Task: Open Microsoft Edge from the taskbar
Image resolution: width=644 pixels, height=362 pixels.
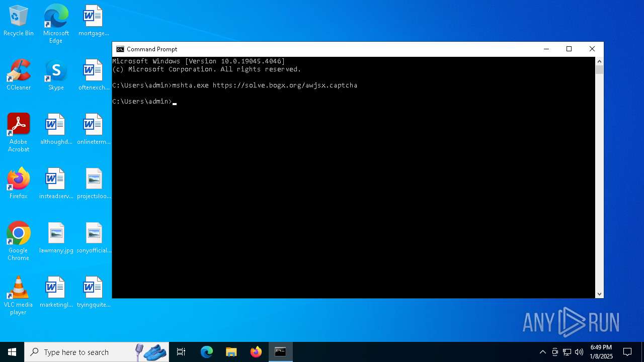Action: 207,352
